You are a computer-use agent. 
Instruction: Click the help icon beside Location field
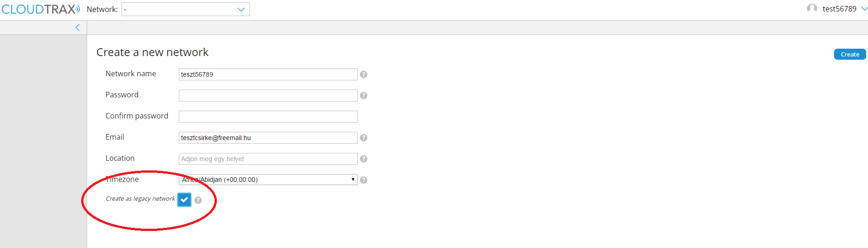364,159
